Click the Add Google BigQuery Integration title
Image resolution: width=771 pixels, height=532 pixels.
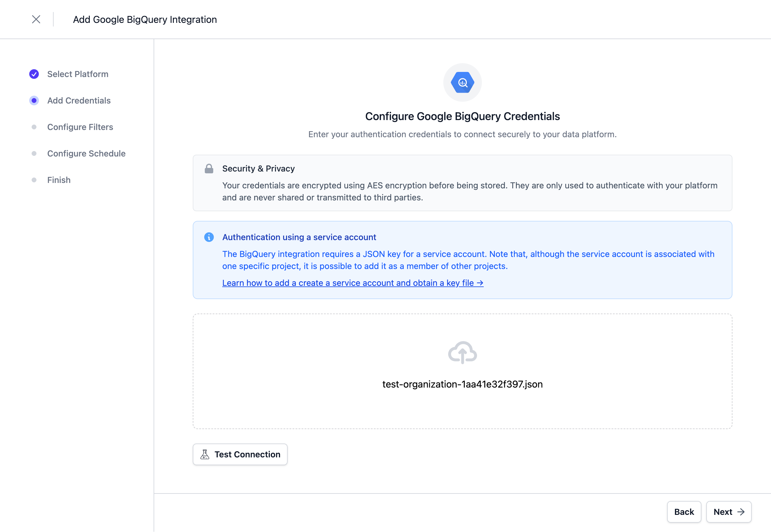coord(145,19)
